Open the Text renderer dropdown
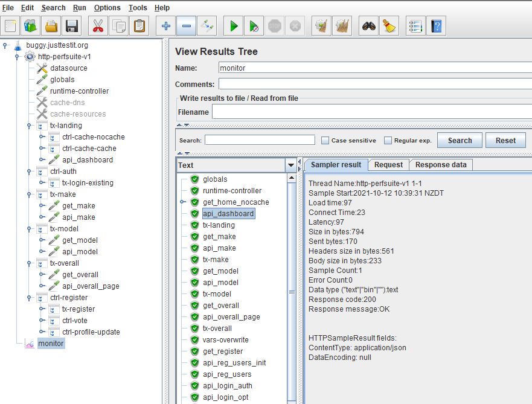Screen dimensions: 532x404 coord(291,165)
